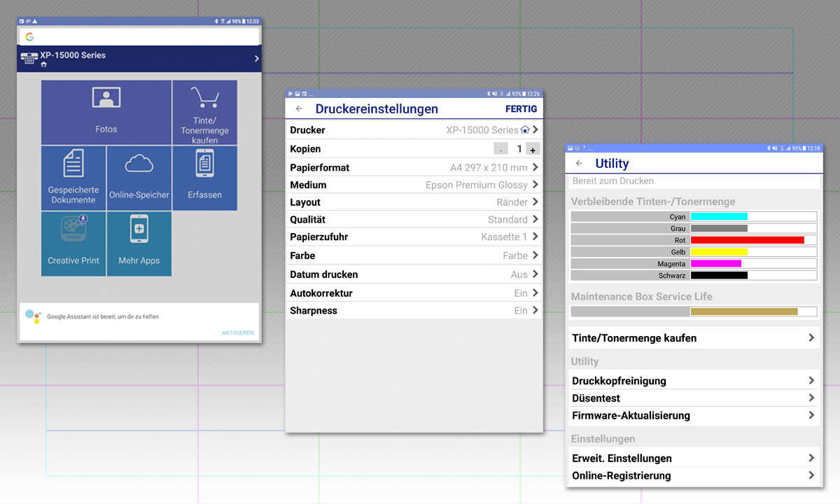Image resolution: width=840 pixels, height=504 pixels.
Task: Open Tinte/Tonermenge kaufen shopping cart tile
Action: click(204, 112)
